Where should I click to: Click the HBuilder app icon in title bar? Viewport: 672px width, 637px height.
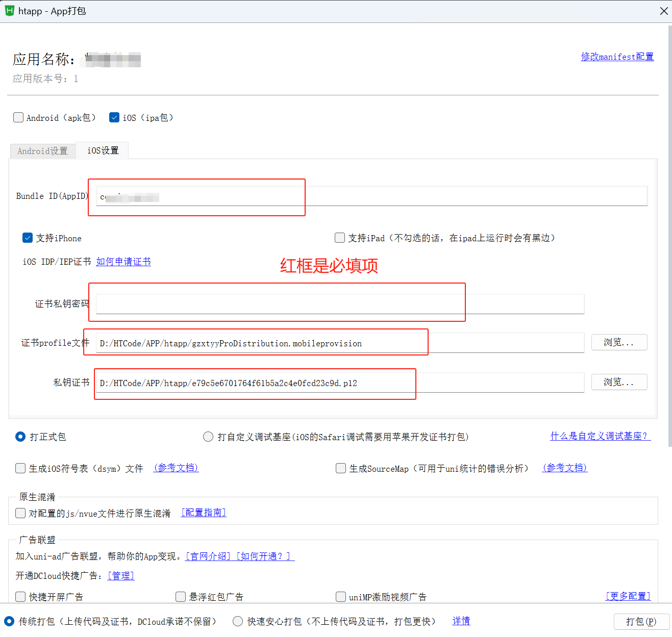pyautogui.click(x=9, y=11)
